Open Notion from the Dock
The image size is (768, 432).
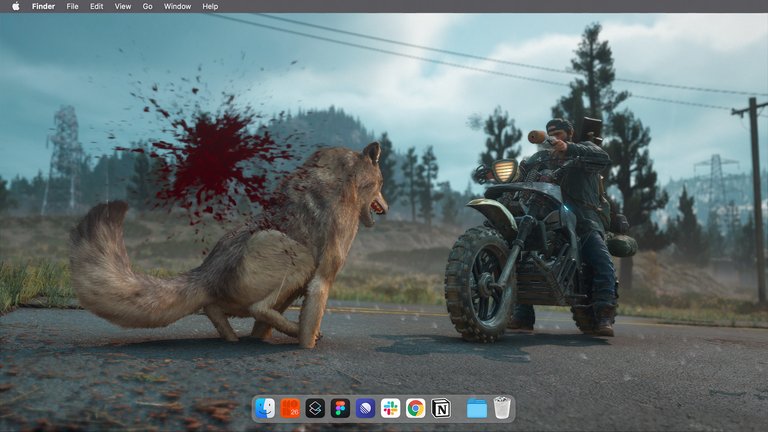point(441,408)
